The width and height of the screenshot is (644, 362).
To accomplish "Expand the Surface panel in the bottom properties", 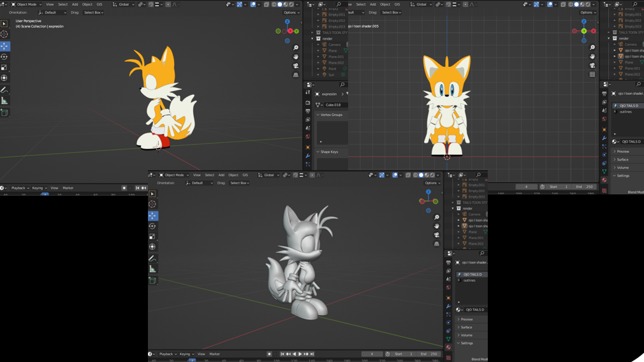I will (467, 327).
